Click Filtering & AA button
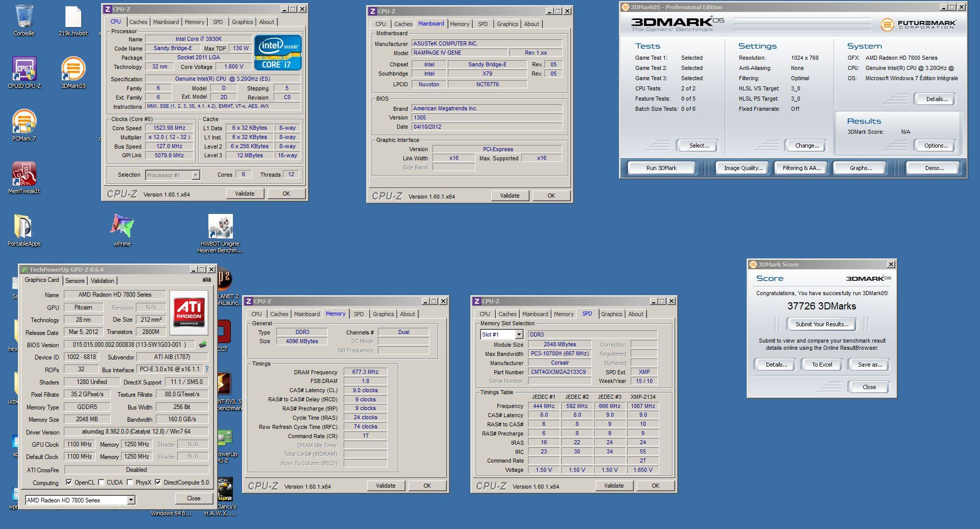980x529 pixels. [x=801, y=168]
